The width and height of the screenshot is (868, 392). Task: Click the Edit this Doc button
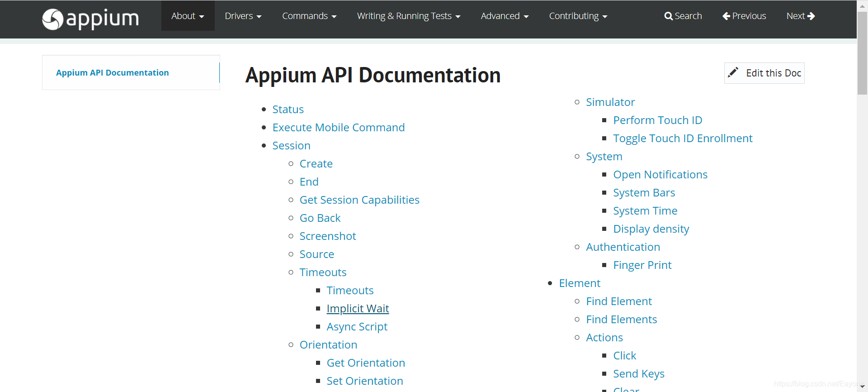(764, 73)
